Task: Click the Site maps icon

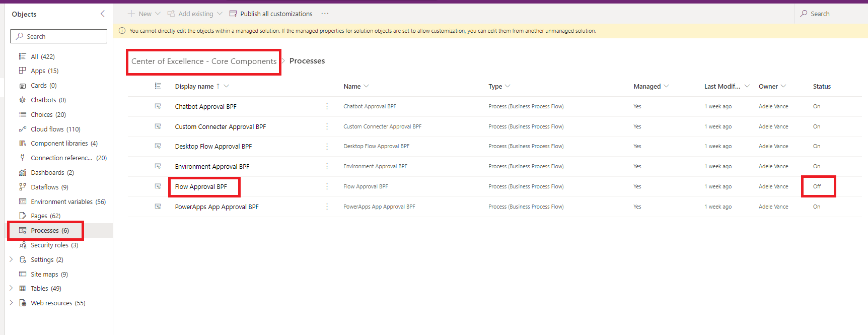Action: (22, 274)
